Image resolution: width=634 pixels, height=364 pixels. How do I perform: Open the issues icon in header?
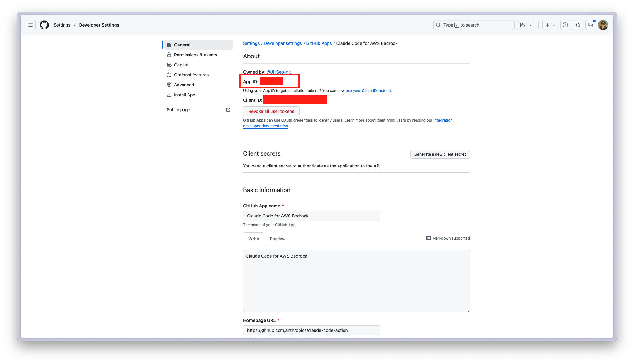[565, 25]
